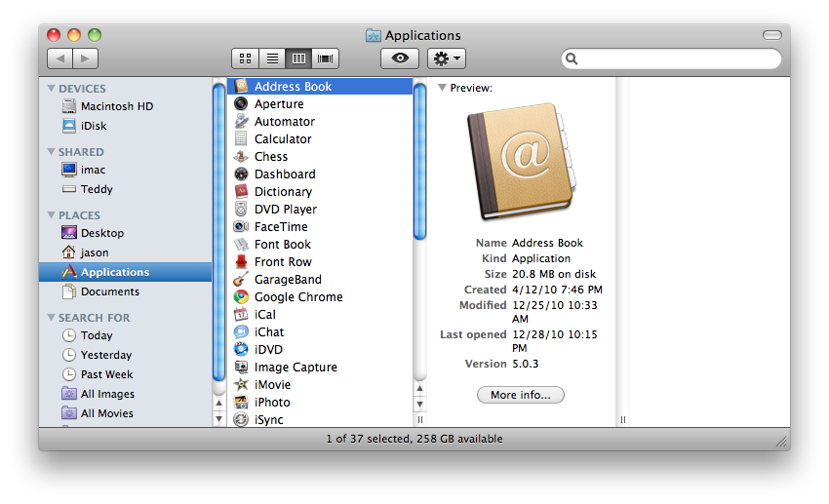The image size is (829, 504).
Task: Show the Today saved search
Action: click(125, 335)
